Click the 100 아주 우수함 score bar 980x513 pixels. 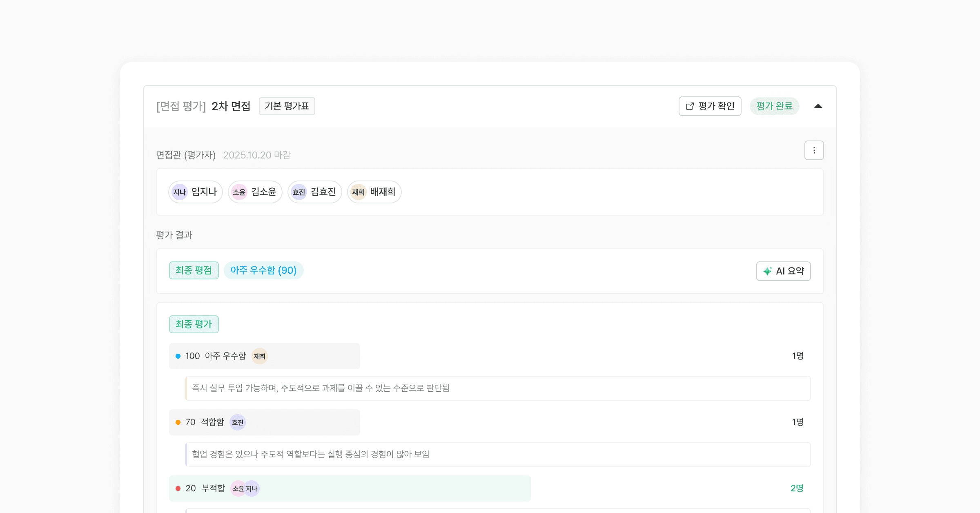[x=314, y=356]
